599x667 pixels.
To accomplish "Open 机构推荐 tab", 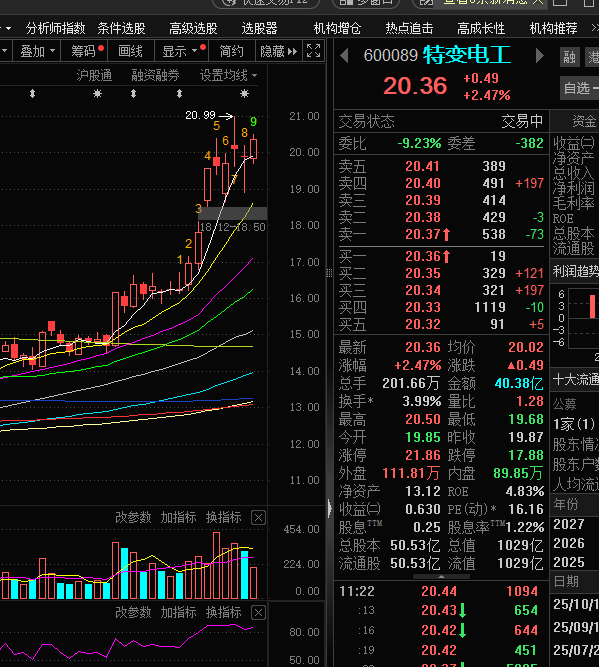I will tap(553, 28).
